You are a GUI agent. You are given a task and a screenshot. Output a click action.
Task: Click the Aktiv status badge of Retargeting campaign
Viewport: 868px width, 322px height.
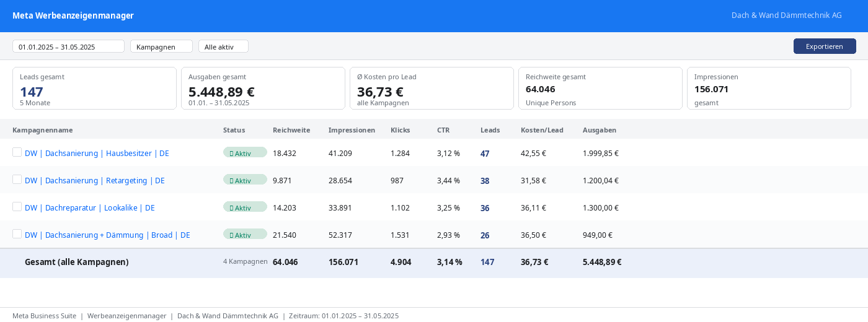[245, 180]
